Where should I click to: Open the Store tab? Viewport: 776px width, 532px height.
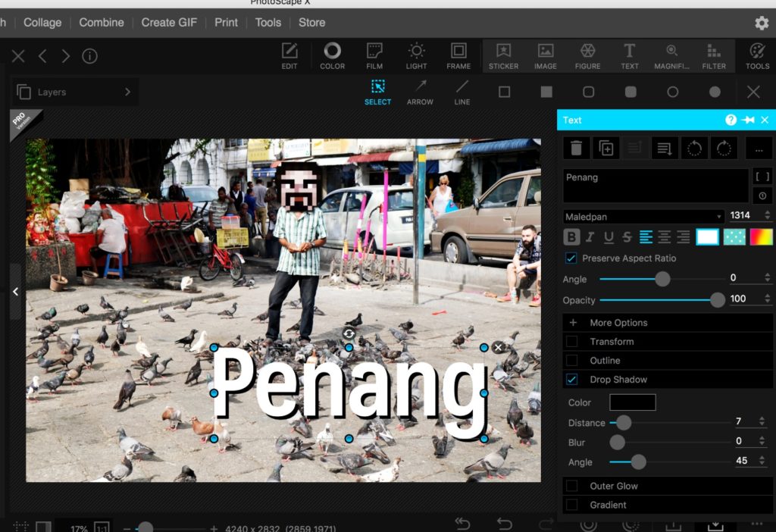(311, 23)
